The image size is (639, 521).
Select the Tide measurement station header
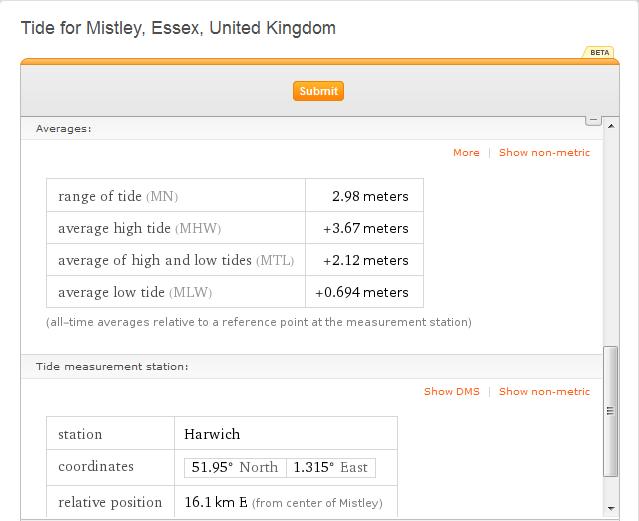click(112, 367)
